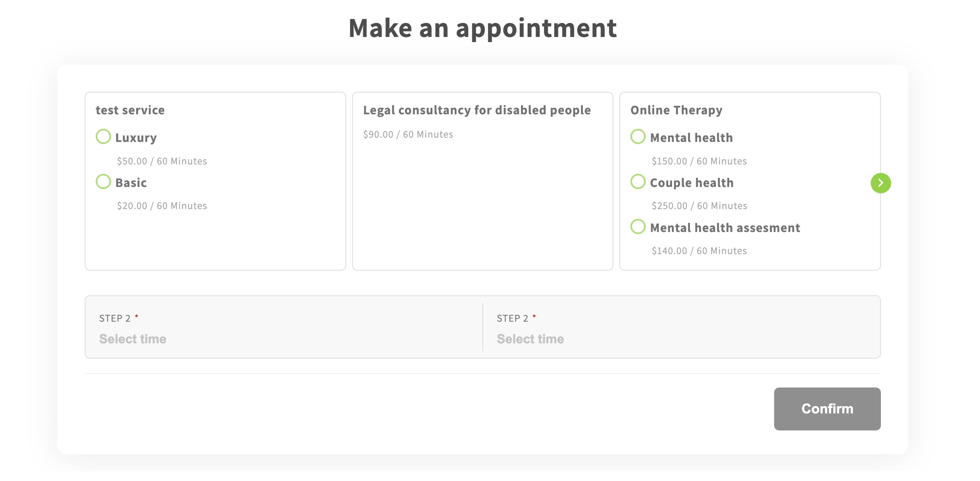Click the Luxury service label

[136, 138]
